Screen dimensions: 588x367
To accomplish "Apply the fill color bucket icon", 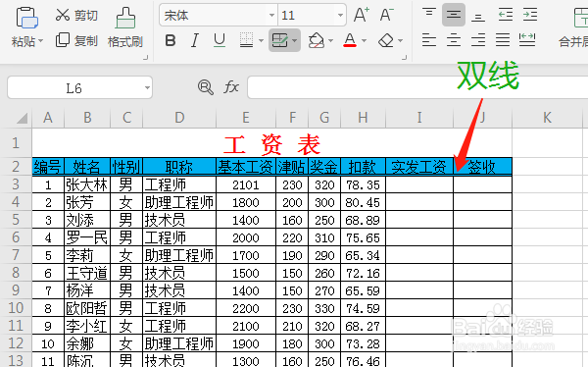I will [x=317, y=40].
